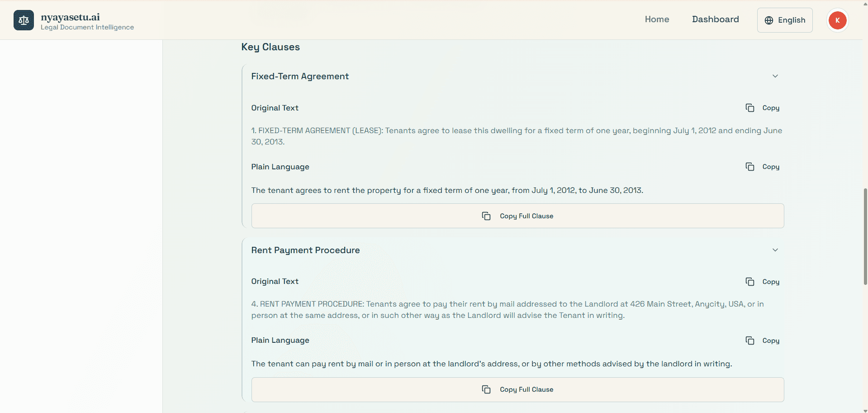Screen dimensions: 868x413
Task: Click the globe icon in language selector
Action: [x=768, y=20]
